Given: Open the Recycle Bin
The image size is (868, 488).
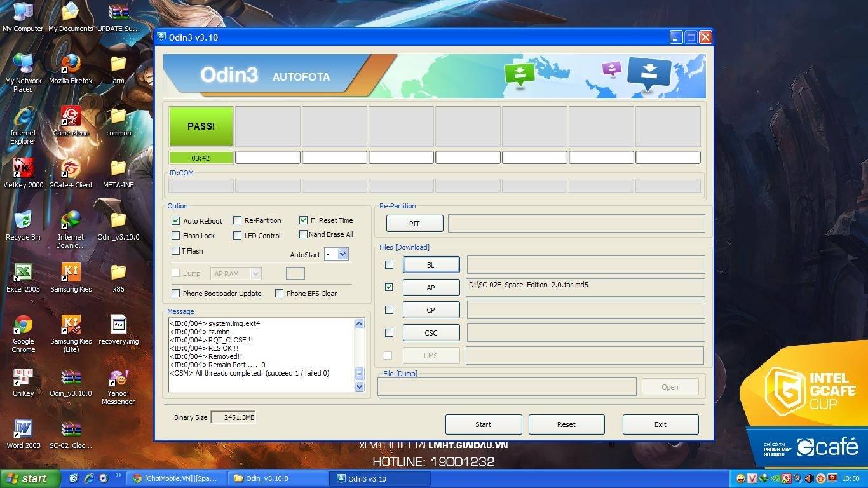Looking at the screenshot, I should [23, 225].
